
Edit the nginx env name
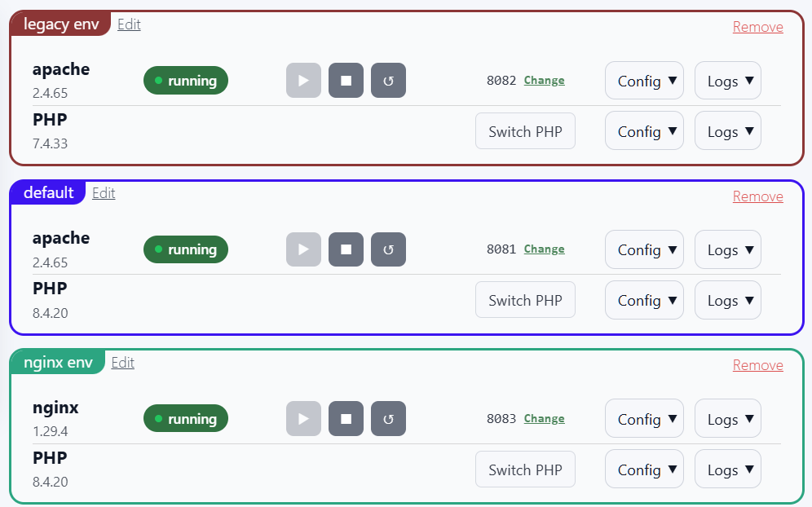[123, 363]
